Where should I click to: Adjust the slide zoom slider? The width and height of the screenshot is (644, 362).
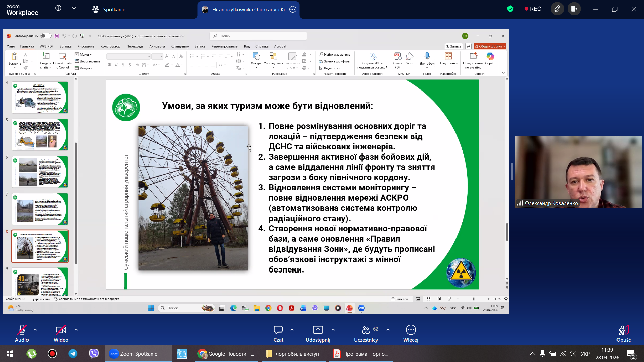pos(473,299)
